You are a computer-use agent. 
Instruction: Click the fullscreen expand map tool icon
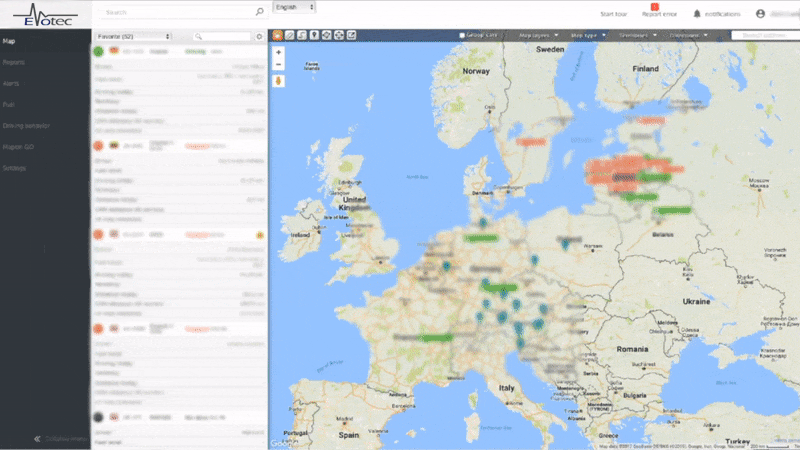pyautogui.click(x=339, y=35)
